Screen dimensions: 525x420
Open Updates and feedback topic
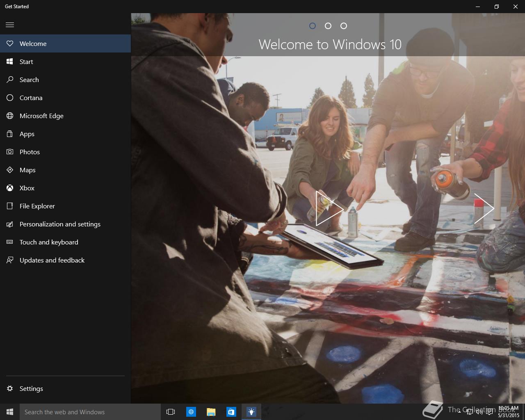[65, 260]
